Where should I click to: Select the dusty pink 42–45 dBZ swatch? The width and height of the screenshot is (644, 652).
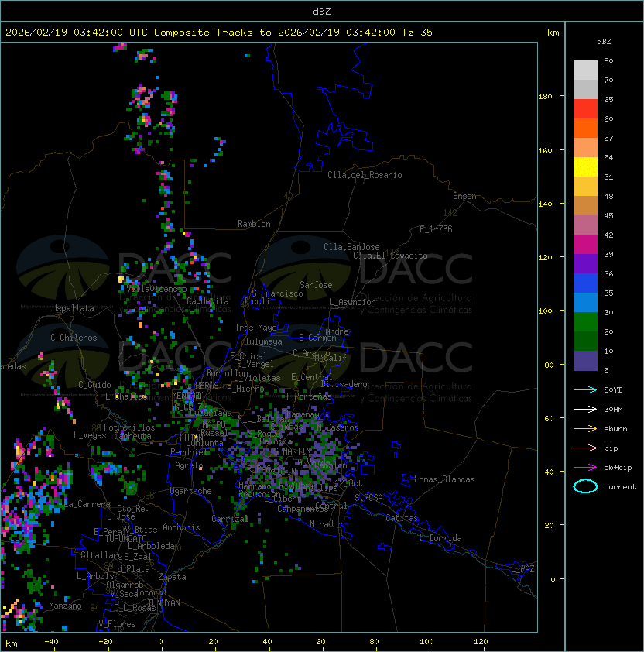(x=585, y=225)
